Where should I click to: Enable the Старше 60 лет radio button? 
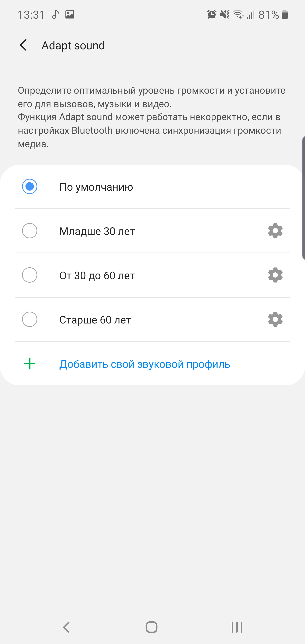pos(29,319)
